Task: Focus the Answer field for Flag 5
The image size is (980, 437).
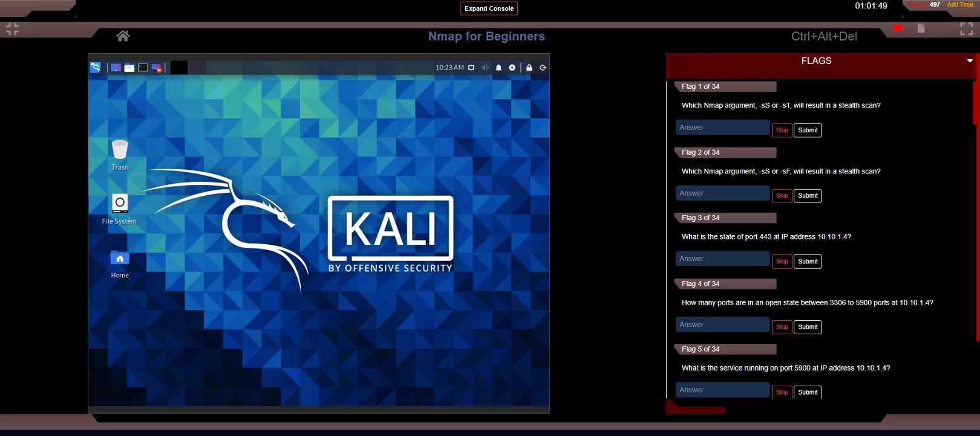Action: [x=722, y=390]
